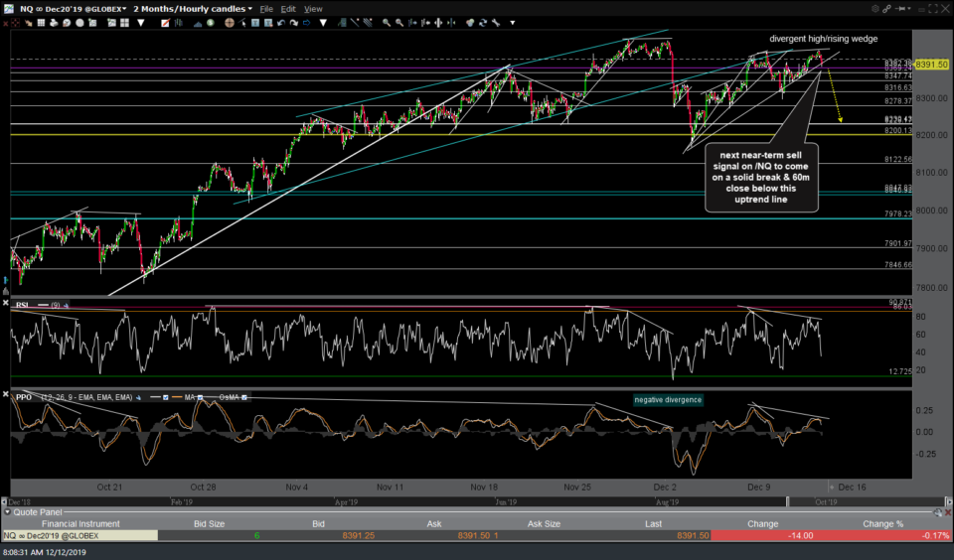This screenshot has width=954, height=560.
Task: Click the Bid Size column header
Action: [209, 523]
